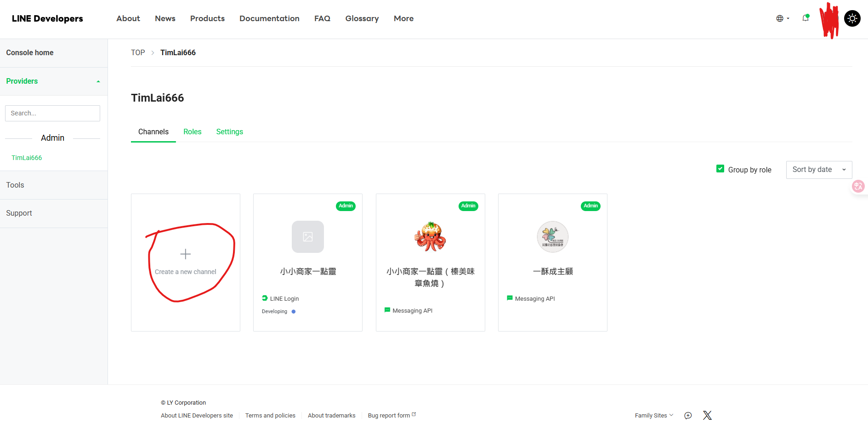Open the 一酥成主顧 channel logo
Image resolution: width=868 pixels, height=429 pixels.
coord(552,237)
